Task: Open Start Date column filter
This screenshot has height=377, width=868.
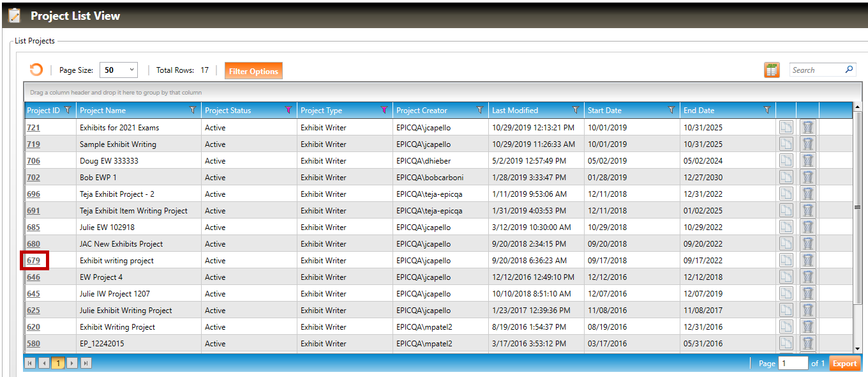Action: pos(671,110)
